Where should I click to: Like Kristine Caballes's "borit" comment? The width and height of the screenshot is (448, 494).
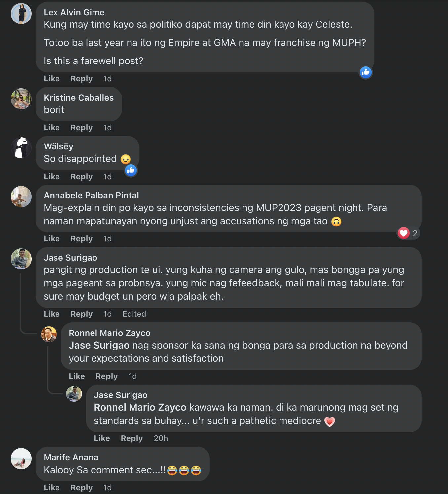pyautogui.click(x=52, y=128)
